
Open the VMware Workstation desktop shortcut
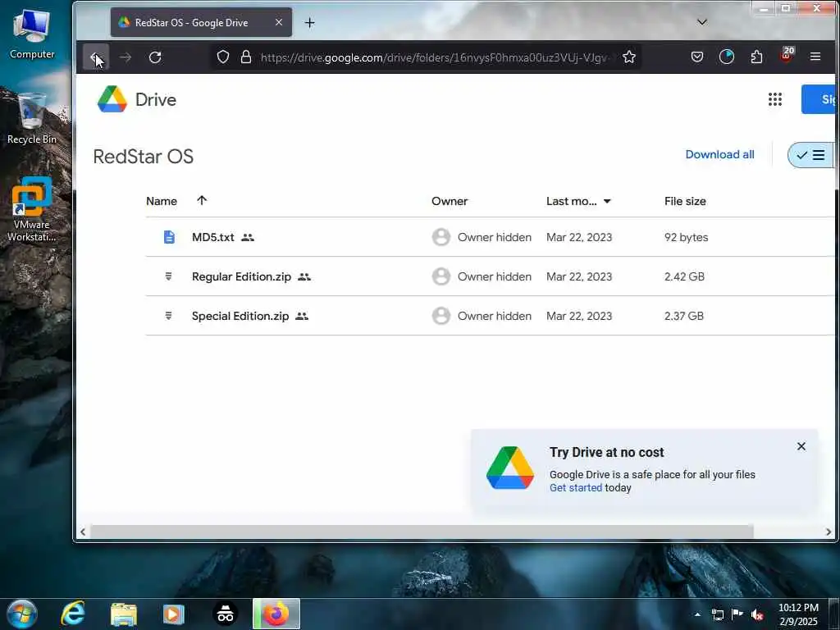coord(32,209)
